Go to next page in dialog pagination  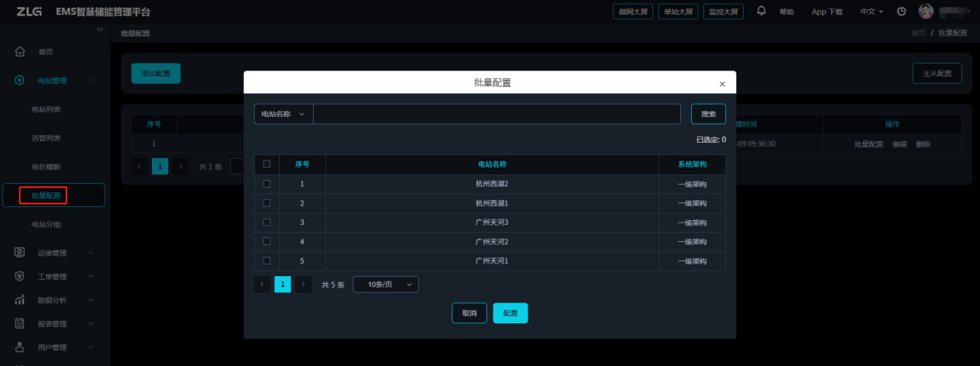click(x=303, y=285)
